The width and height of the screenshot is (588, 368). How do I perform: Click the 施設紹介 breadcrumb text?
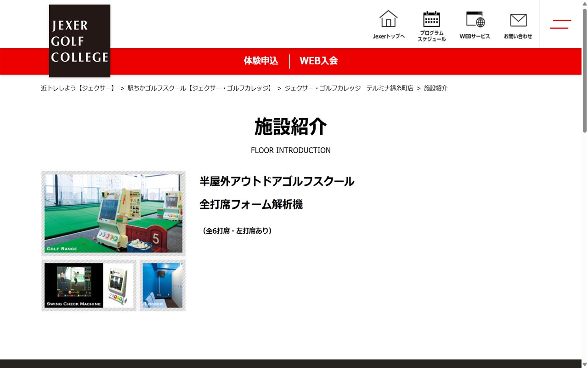tap(435, 88)
